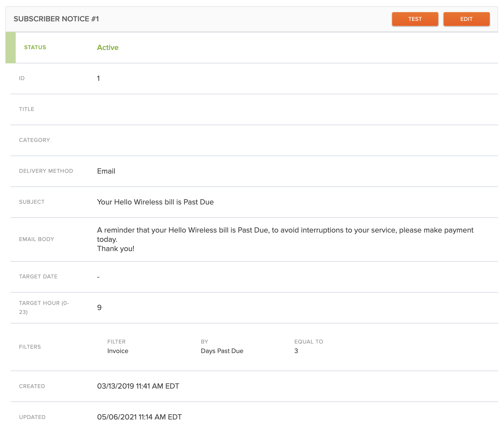This screenshot has height=428, width=504.
Task: Click the UPDATED timestamp value
Action: (139, 417)
